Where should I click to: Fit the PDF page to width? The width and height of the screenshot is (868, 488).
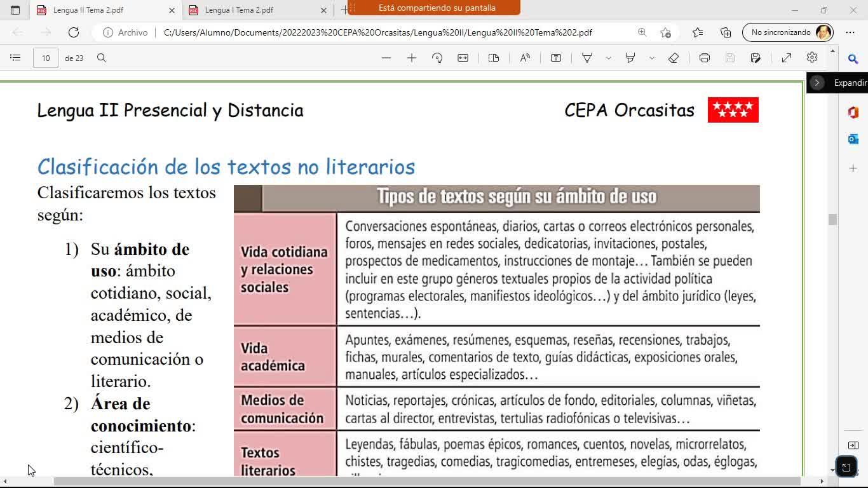463,58
